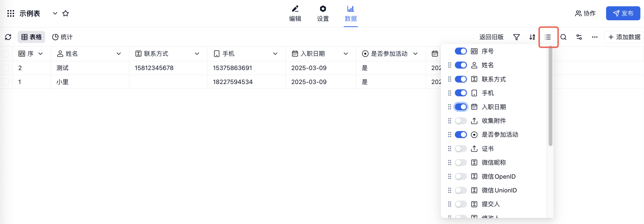This screenshot has width=644, height=224.
Task: Switch to 统计 statistics view
Action: pos(62,37)
